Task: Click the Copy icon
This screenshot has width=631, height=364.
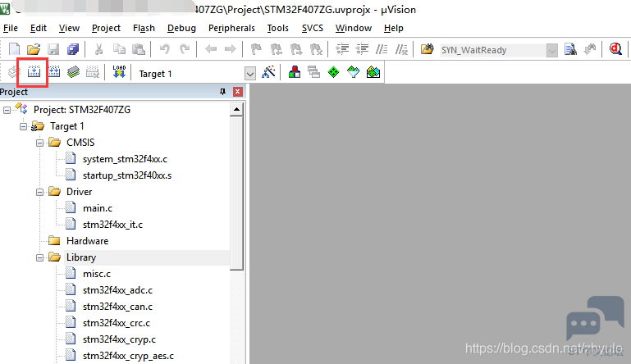Action: 119,49
